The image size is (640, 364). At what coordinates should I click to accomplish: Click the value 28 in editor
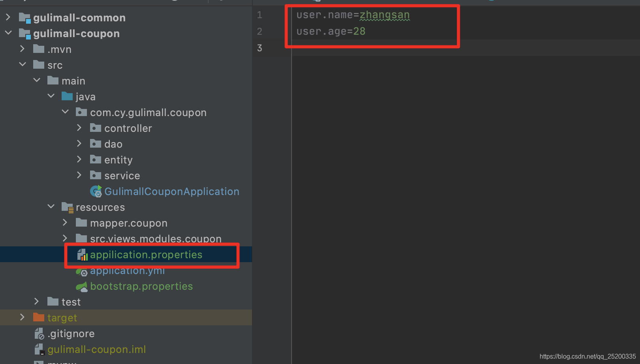[x=360, y=31]
